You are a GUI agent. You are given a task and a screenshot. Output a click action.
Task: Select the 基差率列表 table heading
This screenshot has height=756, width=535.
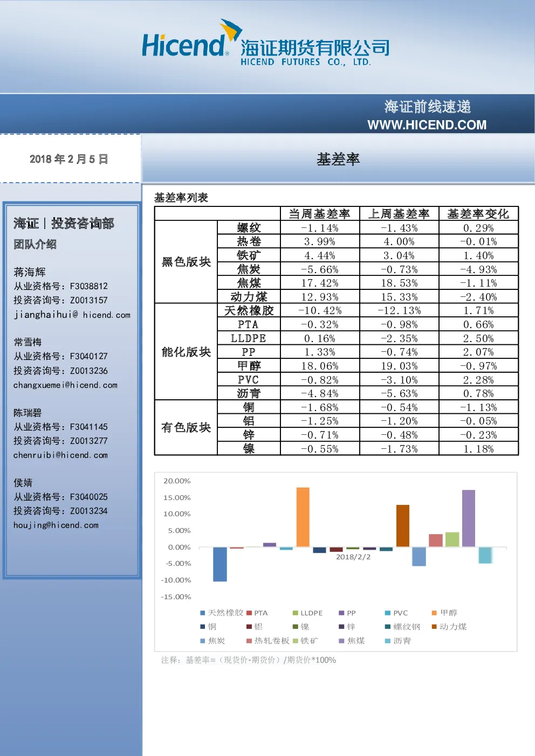pos(181,198)
